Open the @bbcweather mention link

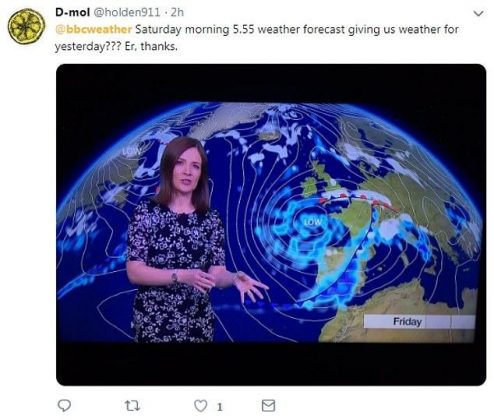pos(93,29)
